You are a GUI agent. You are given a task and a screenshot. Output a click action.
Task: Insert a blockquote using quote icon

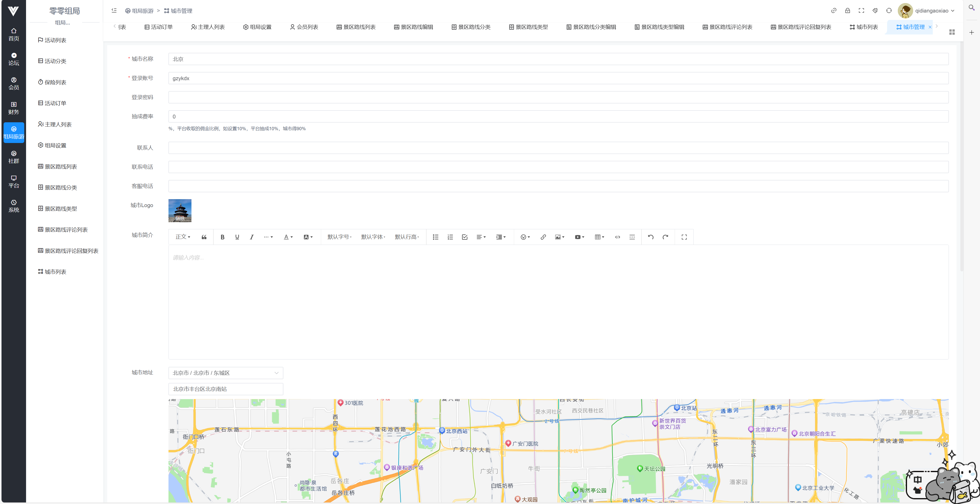(204, 237)
